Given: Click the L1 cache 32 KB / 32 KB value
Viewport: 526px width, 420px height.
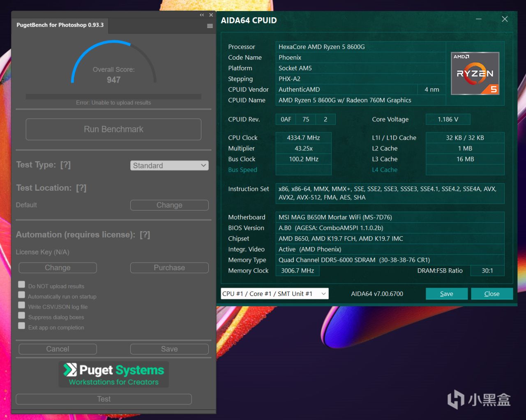Looking at the screenshot, I should coord(465,138).
